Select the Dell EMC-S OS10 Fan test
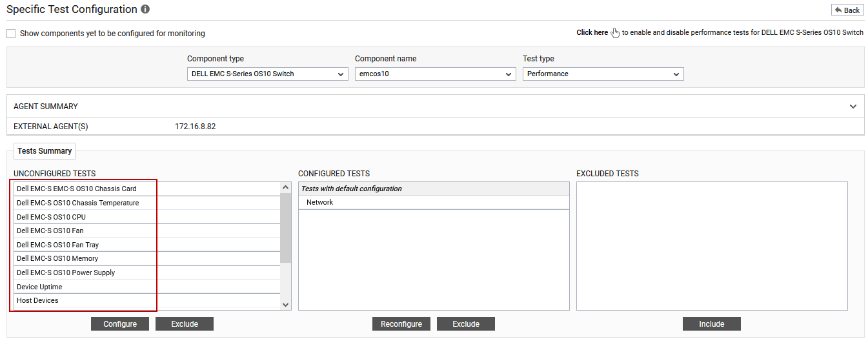The height and width of the screenshot is (350, 868). [x=147, y=231]
